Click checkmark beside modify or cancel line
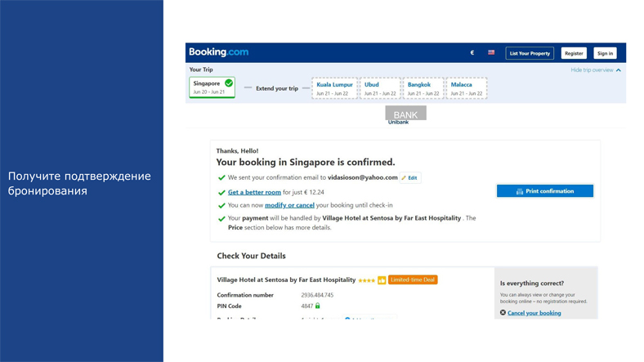 pyautogui.click(x=221, y=206)
